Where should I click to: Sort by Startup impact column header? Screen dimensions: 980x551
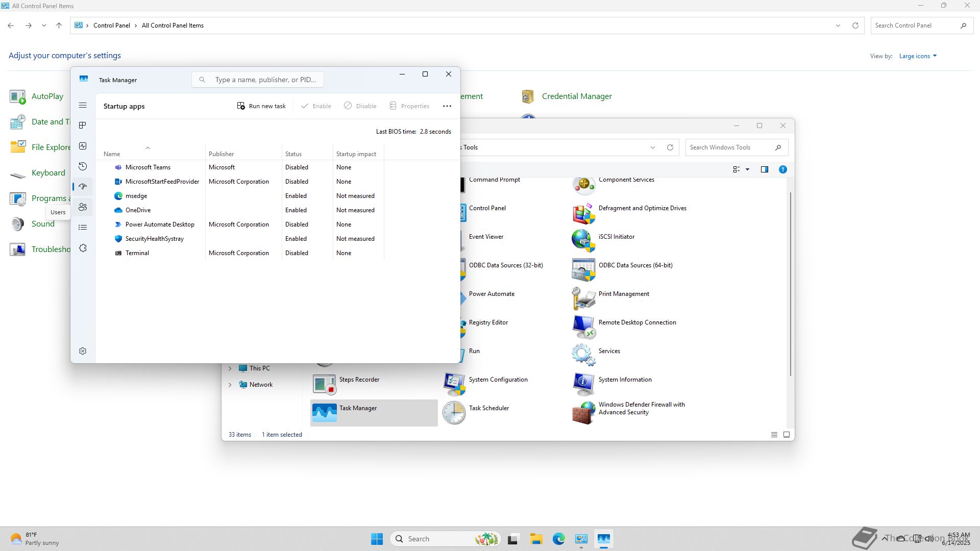(x=356, y=154)
